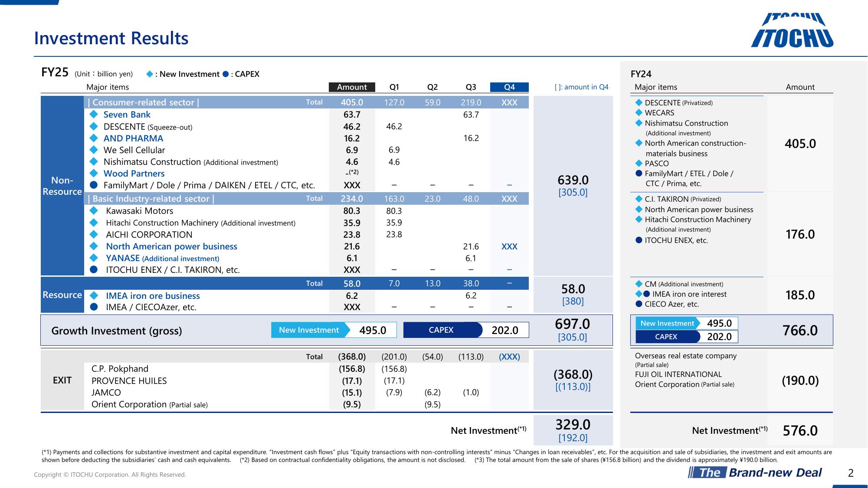Select the 176.0 FY24 amount
Screen dimensions: 868x488
(800, 235)
